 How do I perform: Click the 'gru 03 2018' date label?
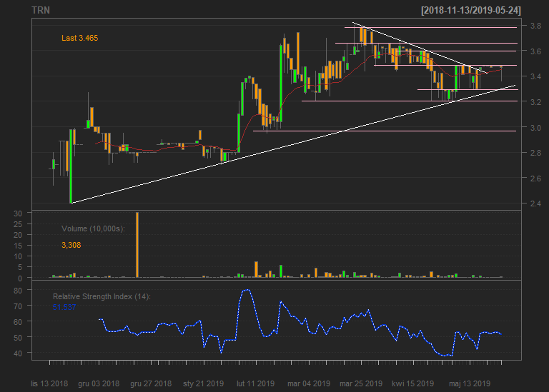coord(99,383)
